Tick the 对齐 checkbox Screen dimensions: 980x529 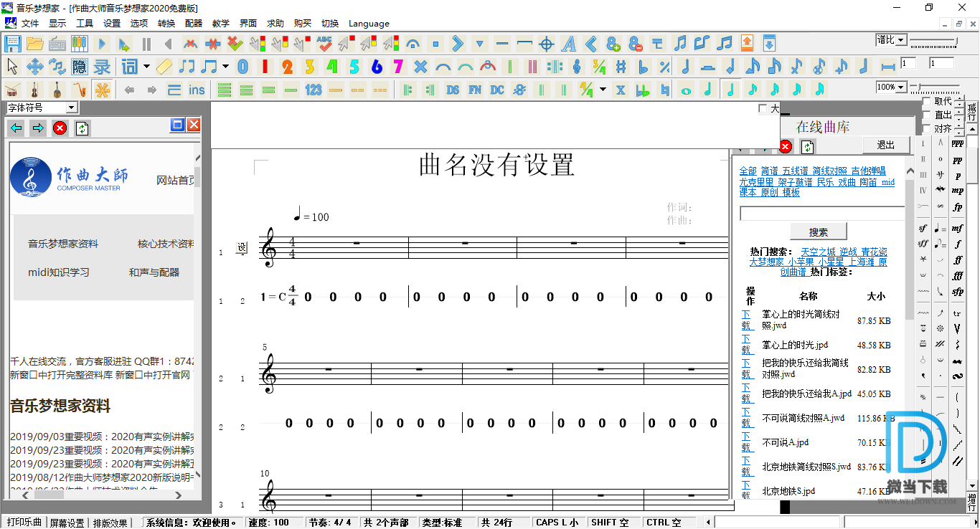pyautogui.click(x=926, y=129)
